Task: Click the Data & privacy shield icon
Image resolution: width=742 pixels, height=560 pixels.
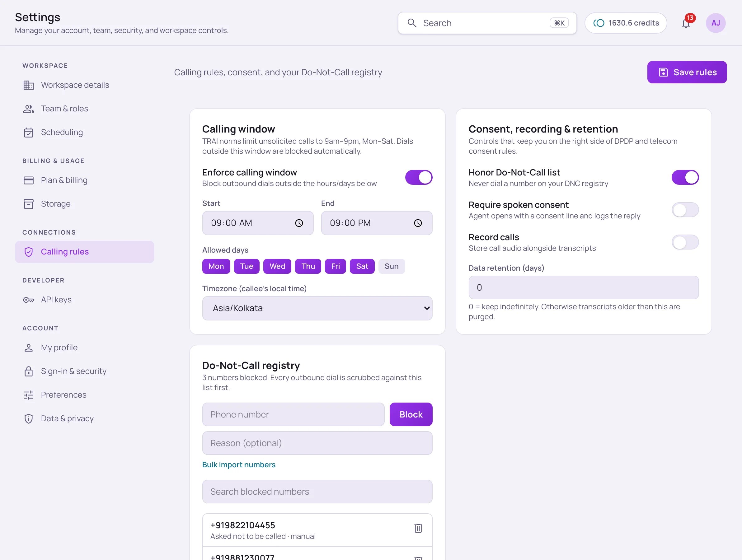Action: pos(29,418)
